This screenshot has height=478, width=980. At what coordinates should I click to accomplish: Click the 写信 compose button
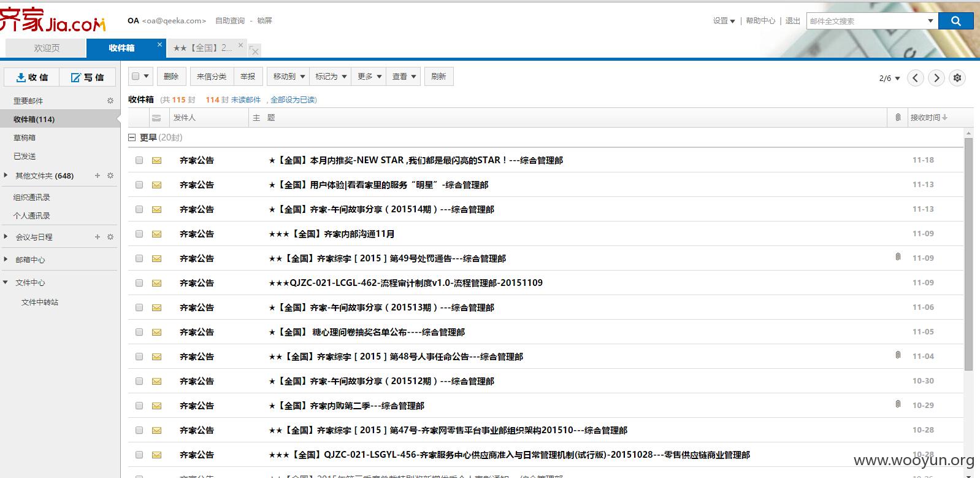tap(86, 77)
